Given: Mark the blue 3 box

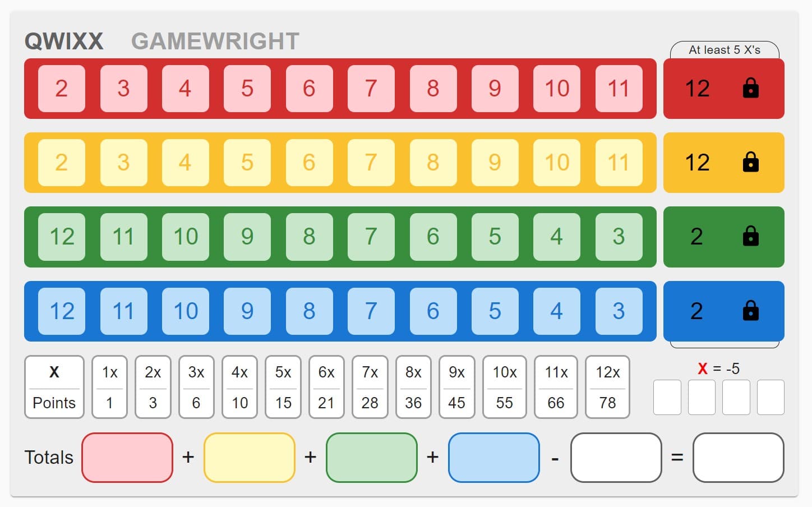Looking at the screenshot, I should (619, 311).
